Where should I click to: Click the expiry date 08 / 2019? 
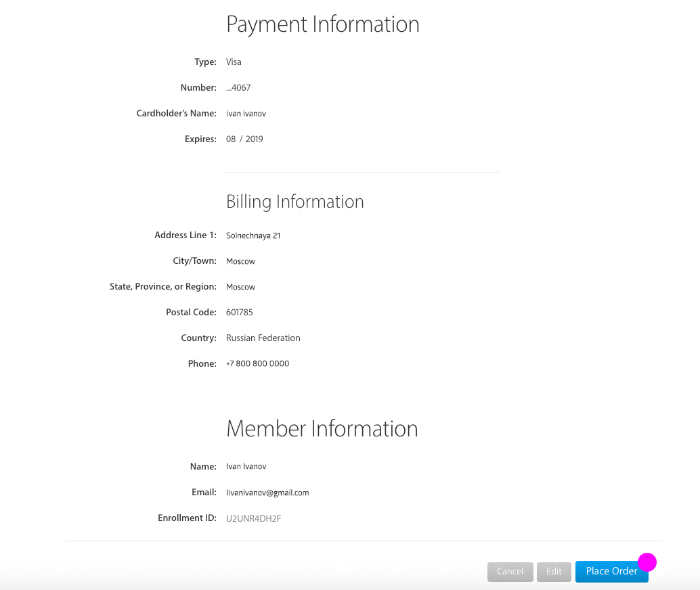[244, 139]
